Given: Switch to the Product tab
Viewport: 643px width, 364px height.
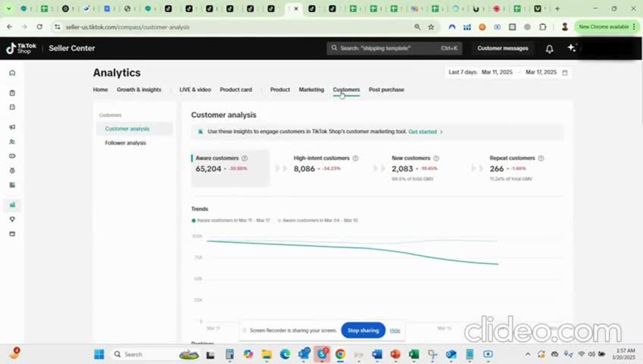Looking at the screenshot, I should [280, 90].
